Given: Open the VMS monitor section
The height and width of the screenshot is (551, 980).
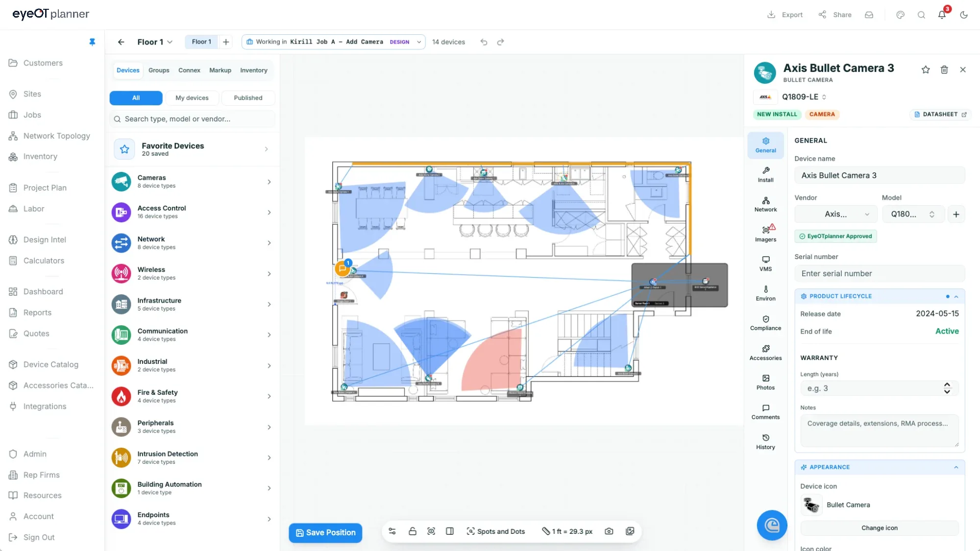Looking at the screenshot, I should [x=765, y=264].
